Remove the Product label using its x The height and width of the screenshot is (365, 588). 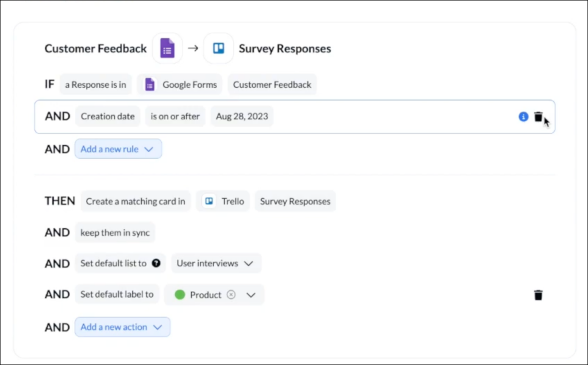[231, 294]
